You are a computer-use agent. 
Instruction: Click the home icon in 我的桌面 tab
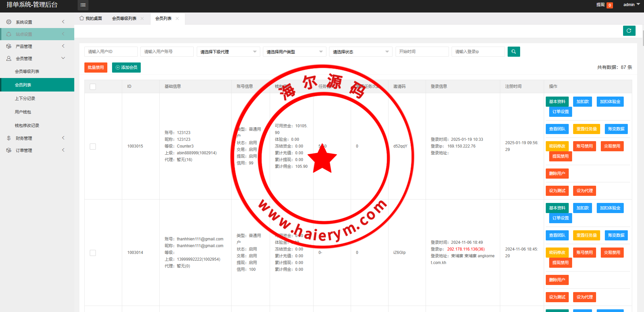tap(82, 18)
